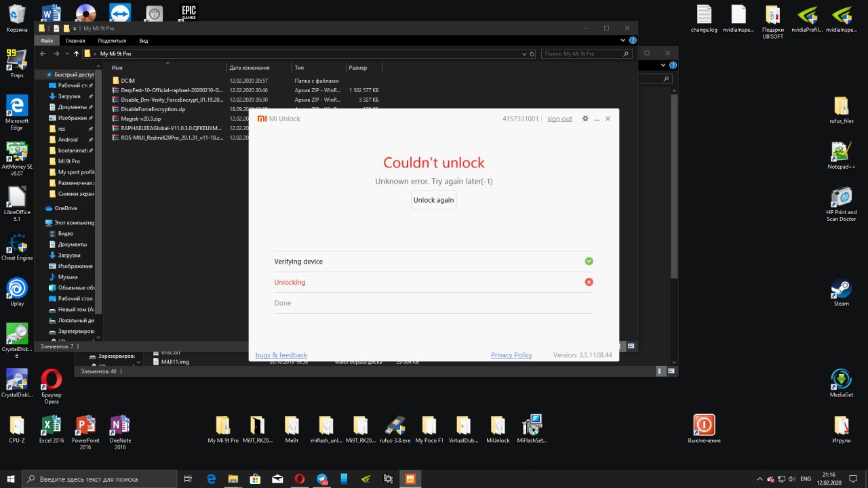Click taskbar search box
The width and height of the screenshot is (868, 488).
coord(100,479)
